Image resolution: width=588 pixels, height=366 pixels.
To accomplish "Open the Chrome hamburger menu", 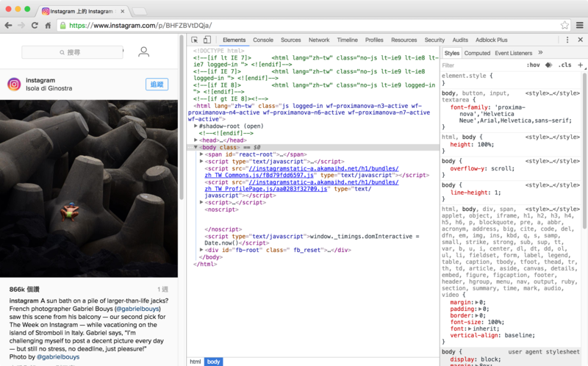I will pos(579,25).
